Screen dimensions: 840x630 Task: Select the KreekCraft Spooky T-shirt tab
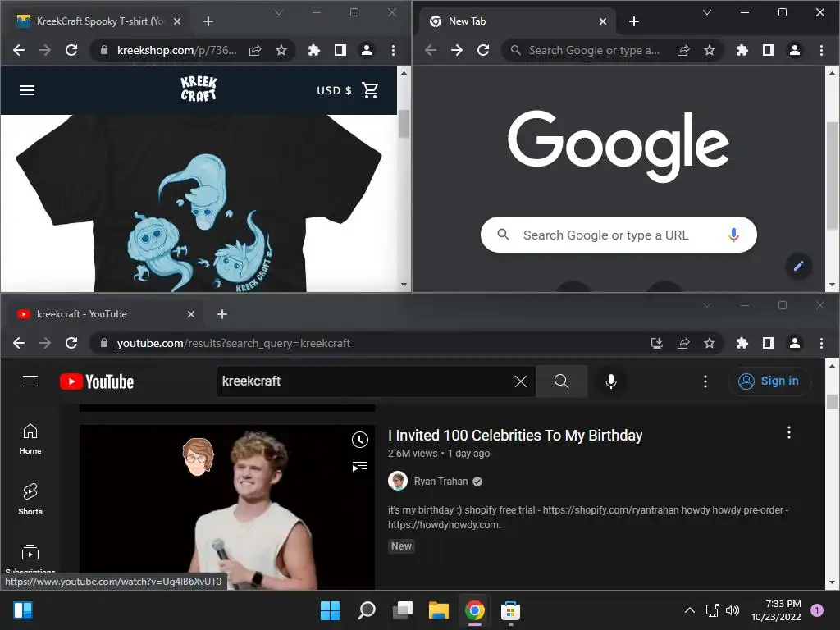(99, 21)
